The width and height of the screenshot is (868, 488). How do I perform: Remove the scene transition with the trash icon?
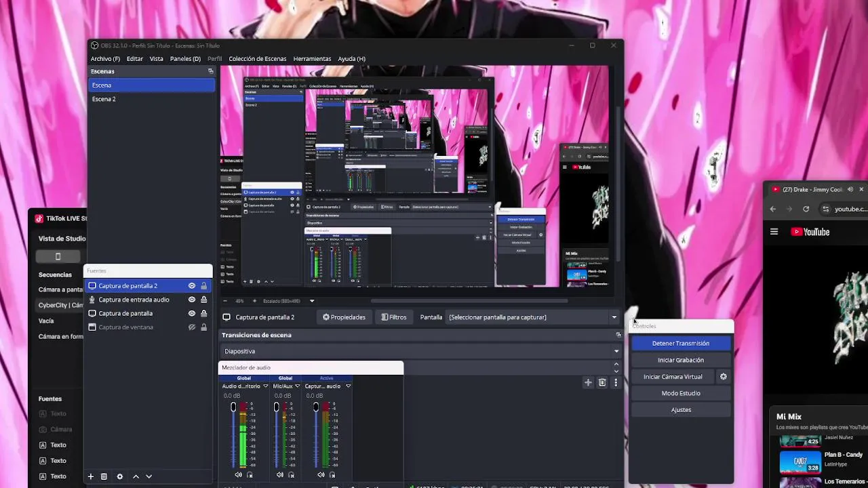[x=601, y=382]
